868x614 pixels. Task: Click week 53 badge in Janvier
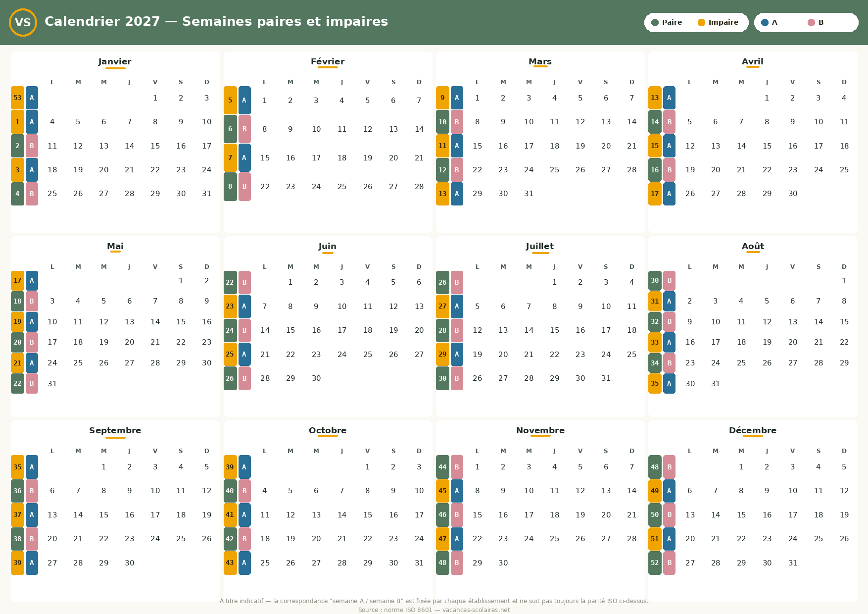coord(17,98)
